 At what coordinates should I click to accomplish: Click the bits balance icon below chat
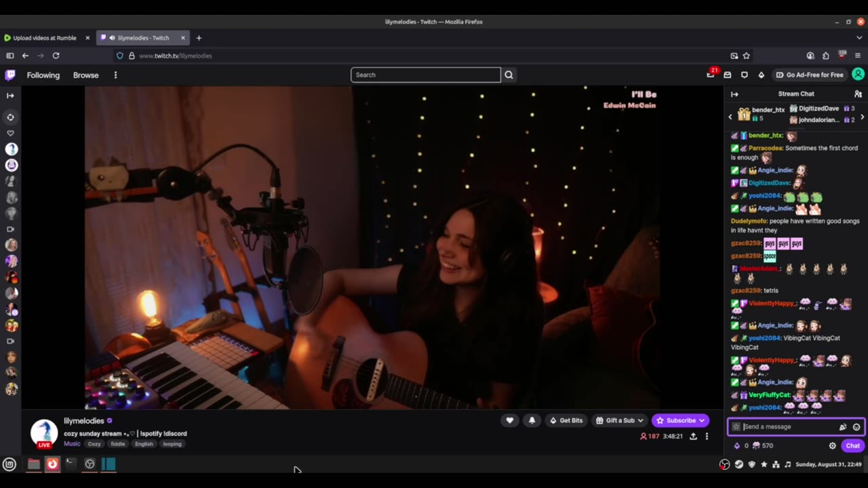tap(737, 445)
